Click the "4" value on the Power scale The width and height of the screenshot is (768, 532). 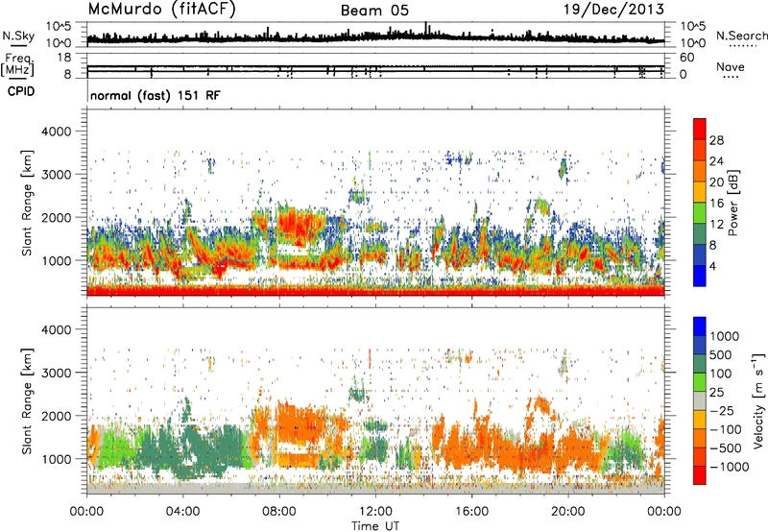pyautogui.click(x=712, y=267)
